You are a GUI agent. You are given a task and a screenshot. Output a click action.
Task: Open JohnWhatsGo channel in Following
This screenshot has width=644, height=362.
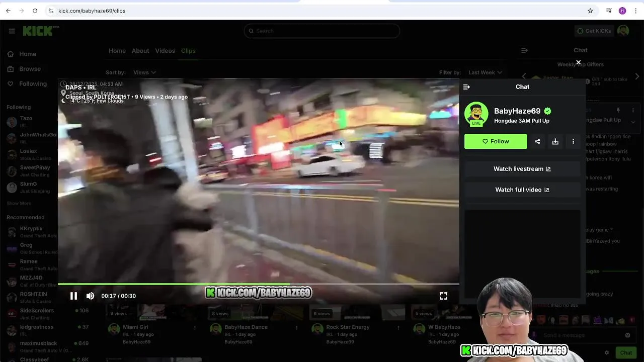point(30,138)
